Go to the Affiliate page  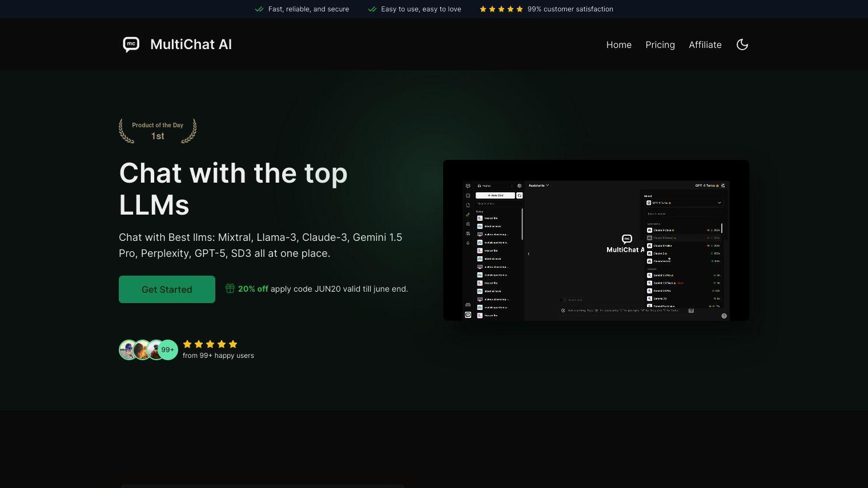705,45
